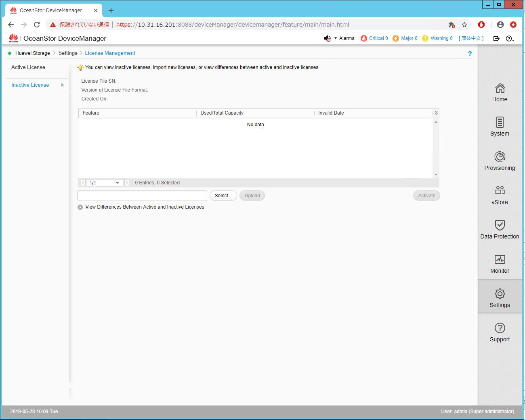Open the System navigation icon
525x420 pixels.
(500, 122)
